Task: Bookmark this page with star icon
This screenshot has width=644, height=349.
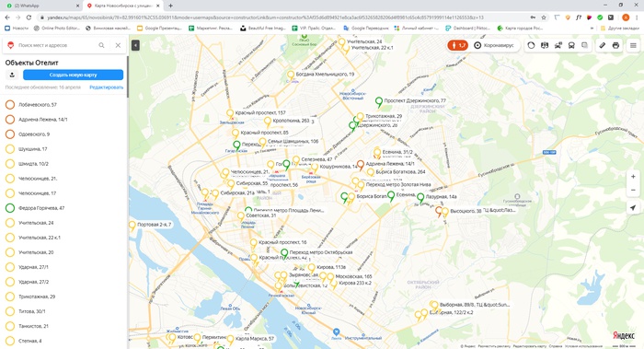Action: point(544,17)
